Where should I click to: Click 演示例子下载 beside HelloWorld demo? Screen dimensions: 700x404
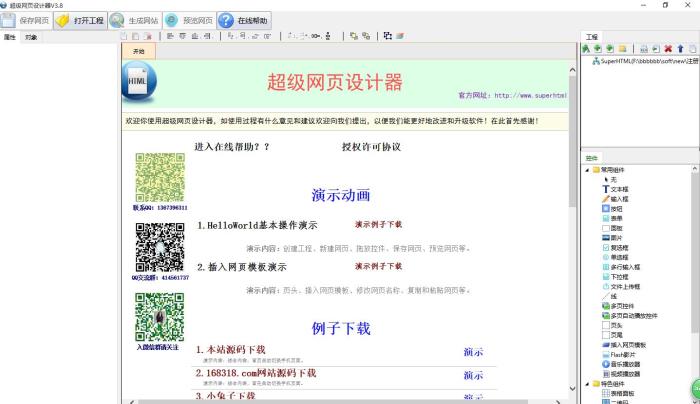(379, 225)
